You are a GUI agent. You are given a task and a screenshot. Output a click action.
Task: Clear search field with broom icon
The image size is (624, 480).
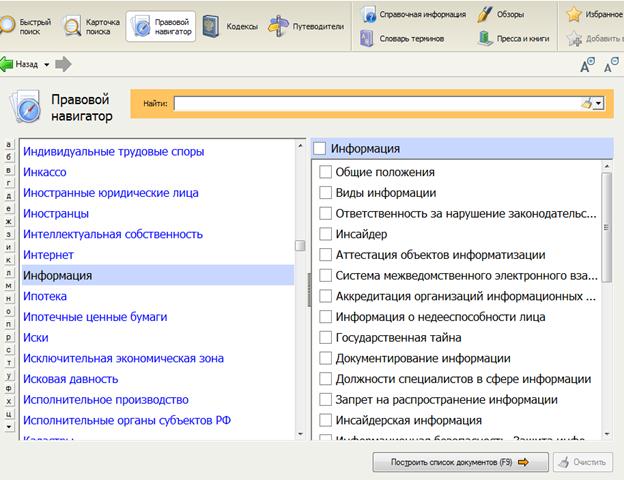click(x=587, y=103)
